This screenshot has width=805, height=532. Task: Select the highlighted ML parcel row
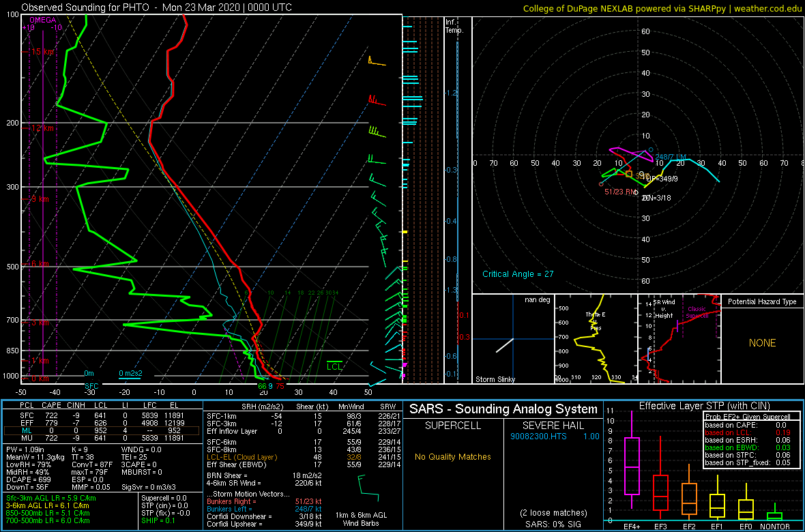102,431
